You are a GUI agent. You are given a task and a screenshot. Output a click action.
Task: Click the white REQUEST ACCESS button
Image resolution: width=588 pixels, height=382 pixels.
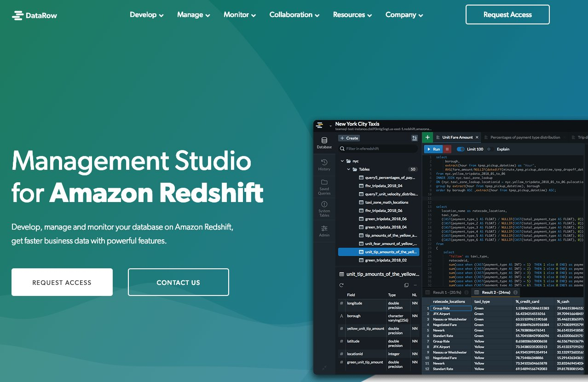[62, 282]
